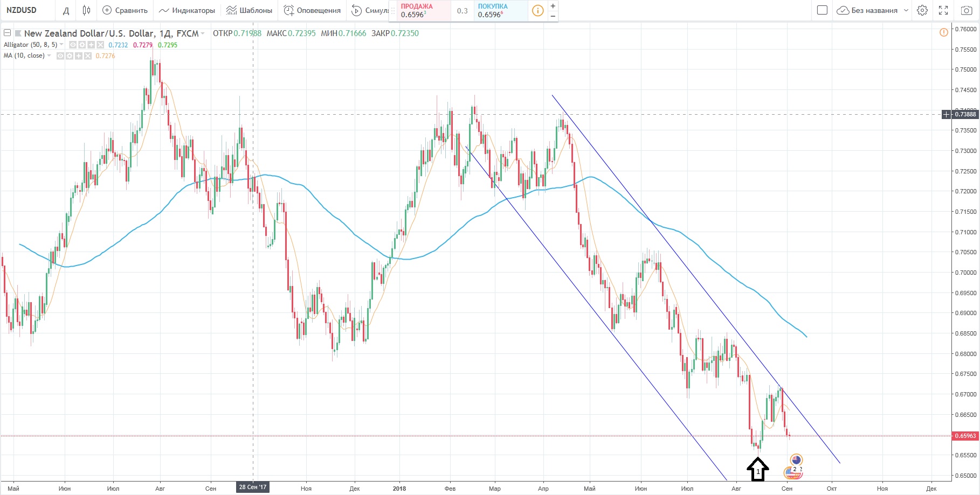Click Alligator (50, 8, 5) indicator name

coord(30,45)
